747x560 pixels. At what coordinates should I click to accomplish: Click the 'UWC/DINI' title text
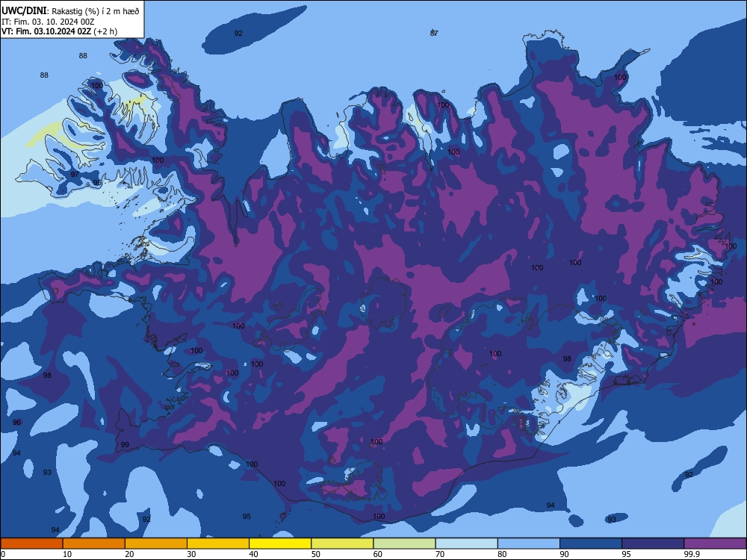coord(24,10)
